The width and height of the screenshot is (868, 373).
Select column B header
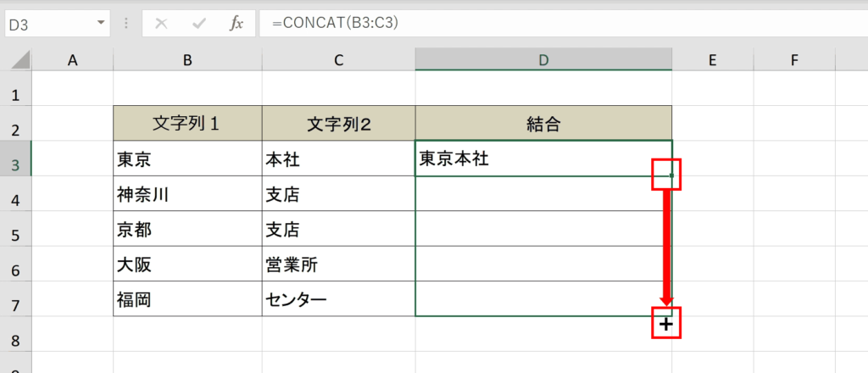(187, 60)
